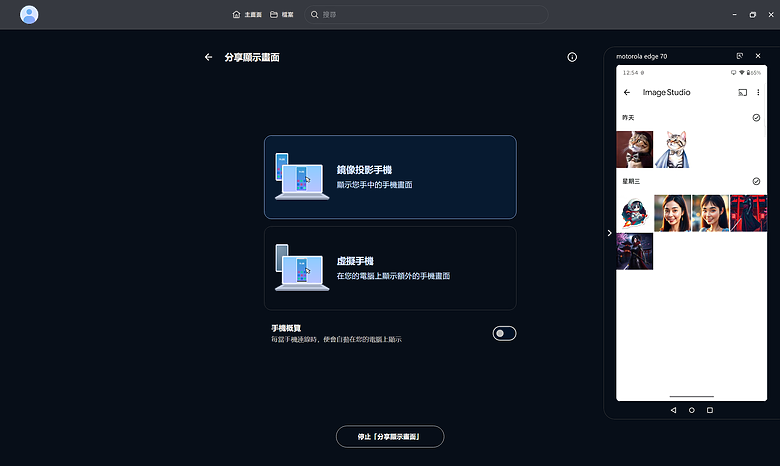The height and width of the screenshot is (466, 780).
Task: Open the 檔案 files tab
Action: pos(282,14)
